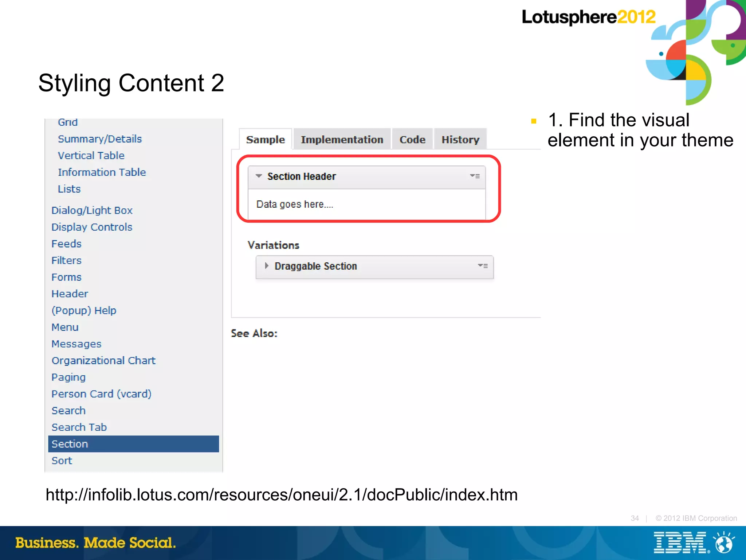Open the Draggable Section actions menu icon
The height and width of the screenshot is (560, 746).
point(483,266)
